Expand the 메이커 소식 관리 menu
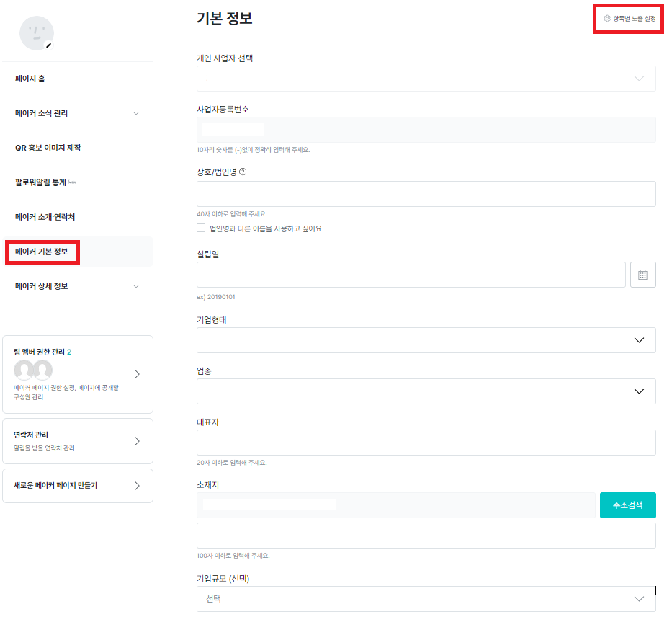The height and width of the screenshot is (617, 672). tap(136, 113)
